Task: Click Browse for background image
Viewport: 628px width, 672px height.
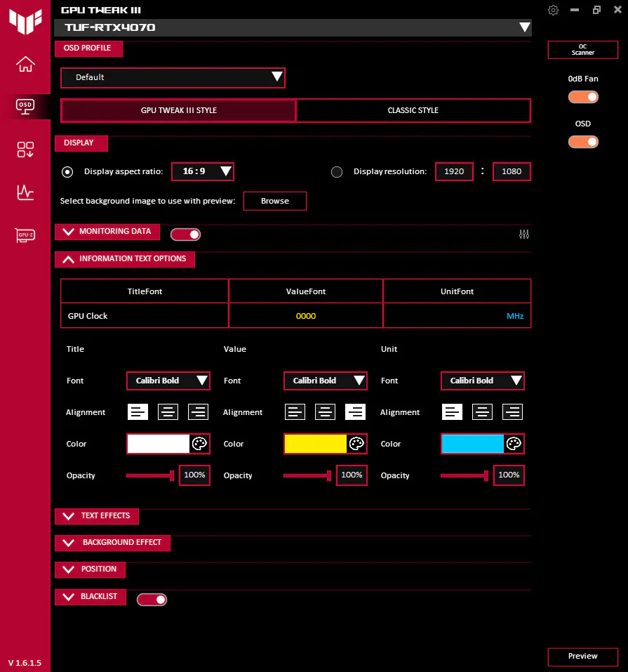Action: 275,201
